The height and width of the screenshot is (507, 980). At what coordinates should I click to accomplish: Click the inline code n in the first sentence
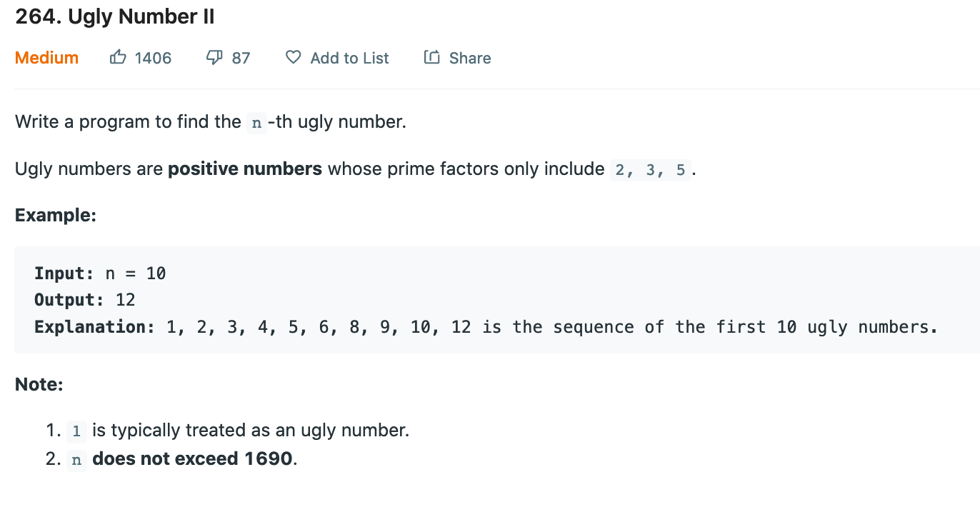click(256, 123)
